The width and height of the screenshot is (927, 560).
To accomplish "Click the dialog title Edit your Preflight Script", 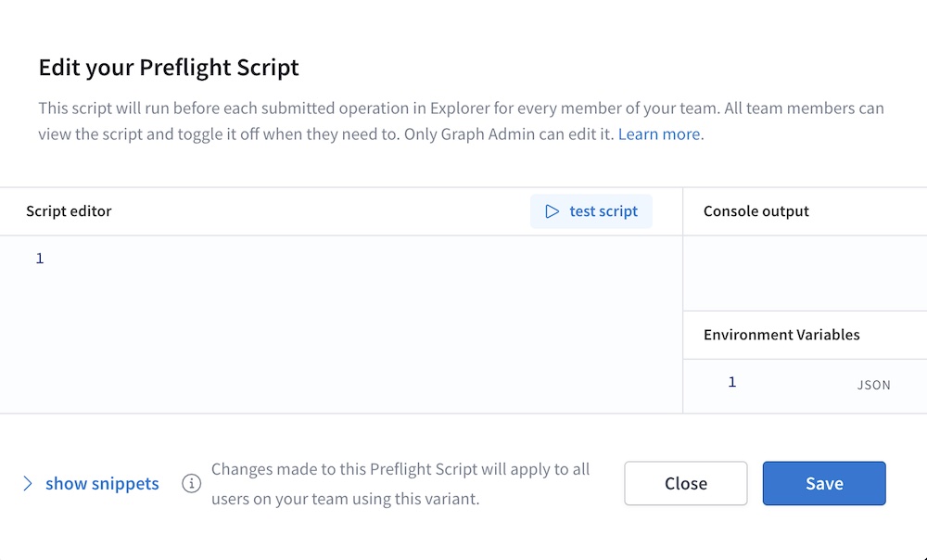I will [168, 67].
